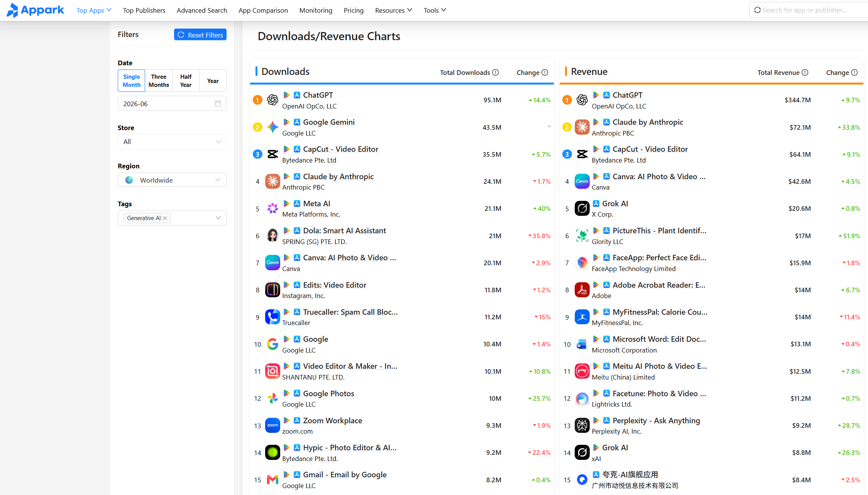Click OpenAI OpCo, LLC publisher in Downloads

click(310, 106)
